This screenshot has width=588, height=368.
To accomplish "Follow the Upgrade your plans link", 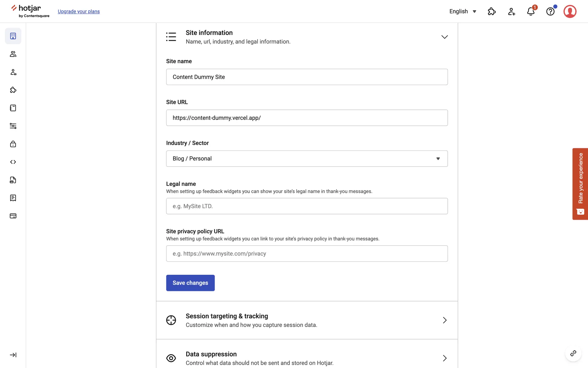I will pyautogui.click(x=79, y=11).
